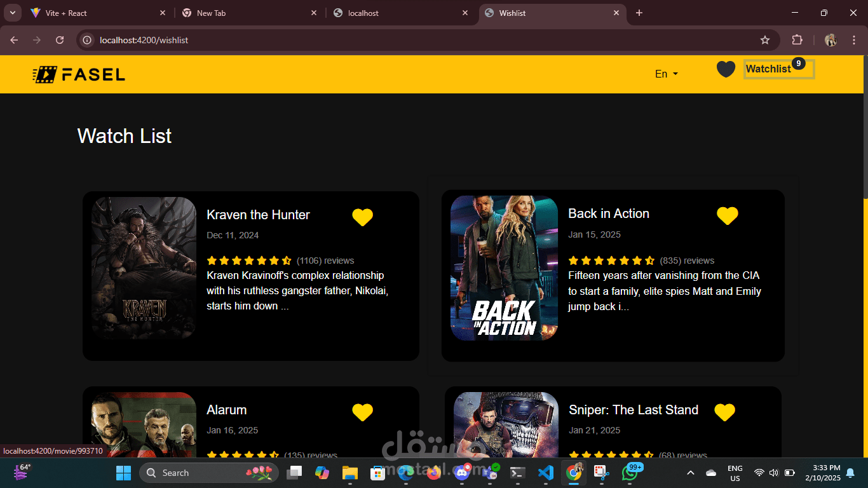Click the dark heart icon beside Watchlist
The image size is (868, 488).
(x=726, y=69)
